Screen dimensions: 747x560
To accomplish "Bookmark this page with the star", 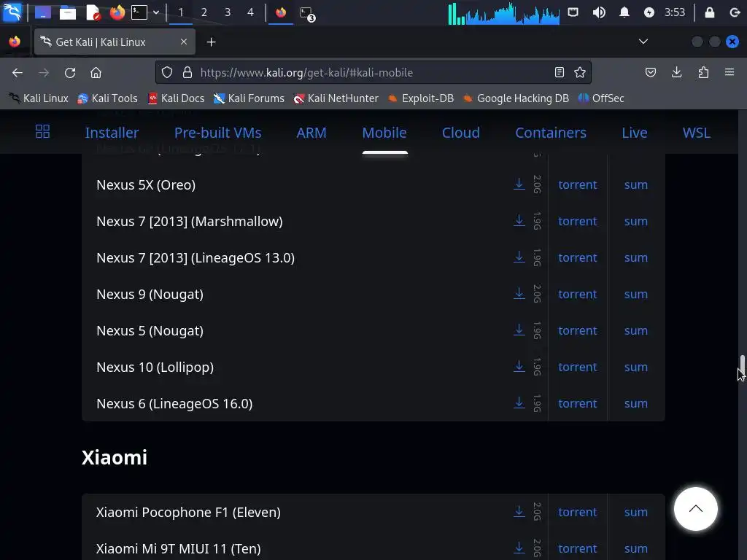I will (x=580, y=72).
